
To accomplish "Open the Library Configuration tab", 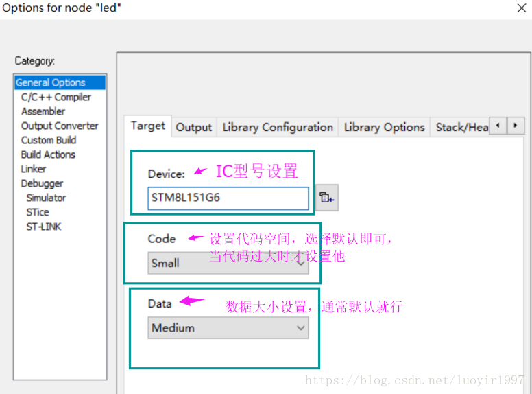I will click(x=278, y=128).
